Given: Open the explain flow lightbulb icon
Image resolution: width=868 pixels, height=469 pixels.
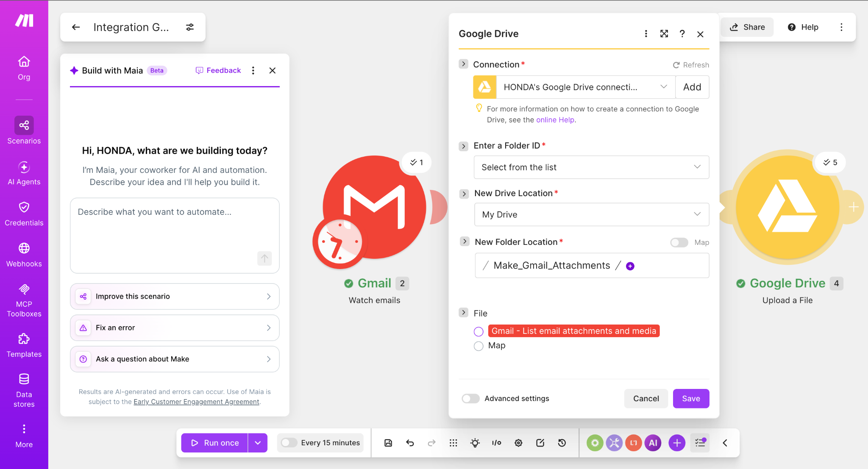Looking at the screenshot, I should coord(475,443).
